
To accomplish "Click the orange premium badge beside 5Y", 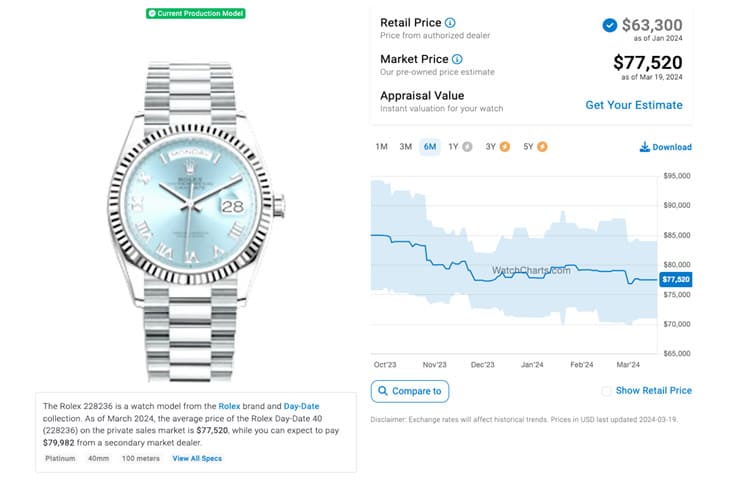I will coord(542,147).
